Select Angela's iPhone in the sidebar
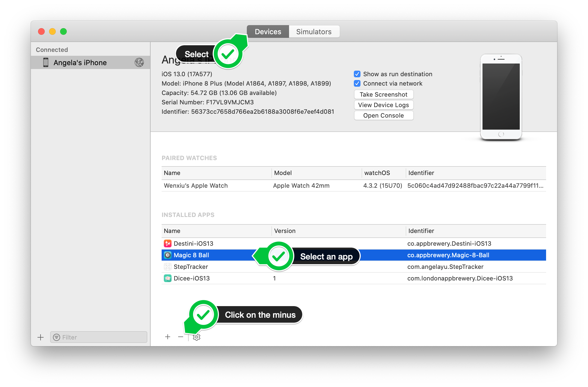Image resolution: width=588 pixels, height=387 pixels. tap(90, 63)
